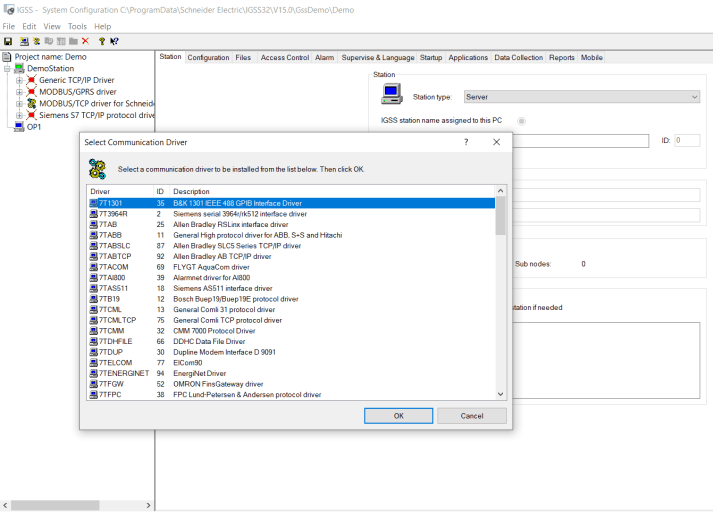Select the OP1 station icon in tree

coord(19,127)
